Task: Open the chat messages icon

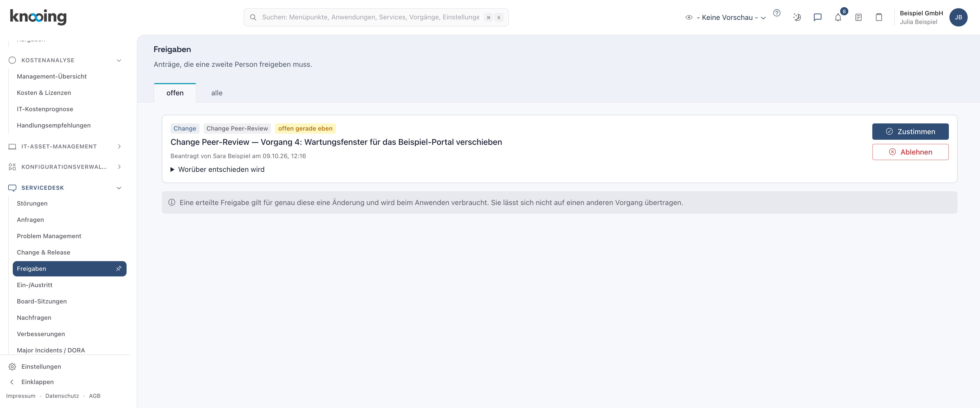Action: coord(817,17)
